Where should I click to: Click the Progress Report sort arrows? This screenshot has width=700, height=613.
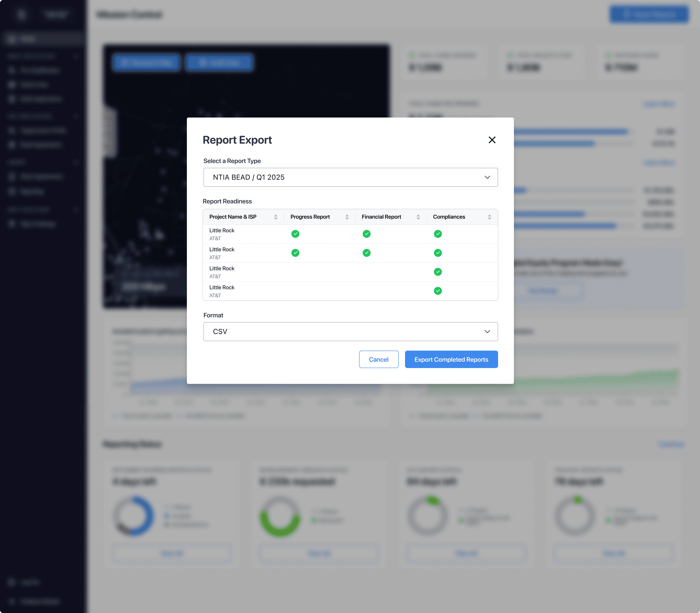347,217
